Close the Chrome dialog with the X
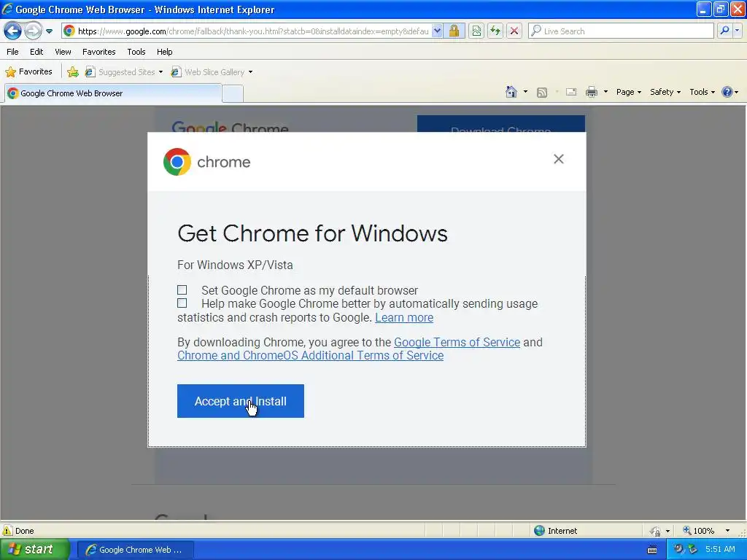Viewport: 747px width, 560px height. (559, 159)
